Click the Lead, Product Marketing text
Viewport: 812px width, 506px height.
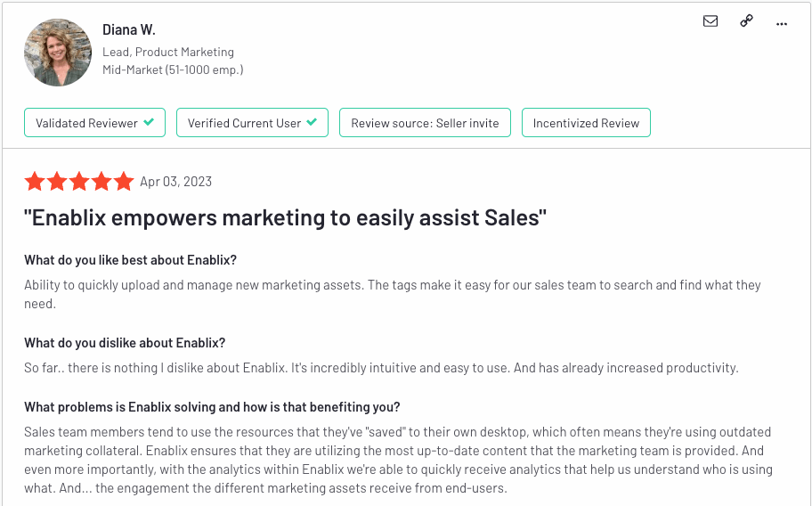pyautogui.click(x=167, y=52)
